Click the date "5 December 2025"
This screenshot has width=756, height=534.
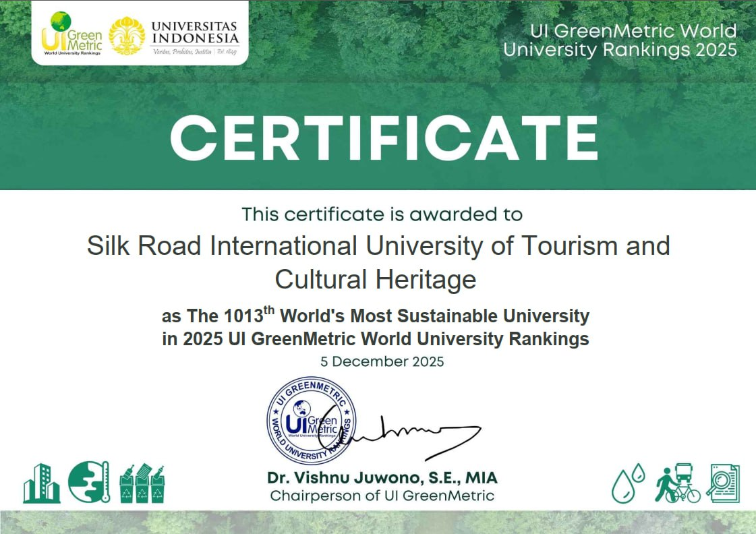pyautogui.click(x=382, y=362)
